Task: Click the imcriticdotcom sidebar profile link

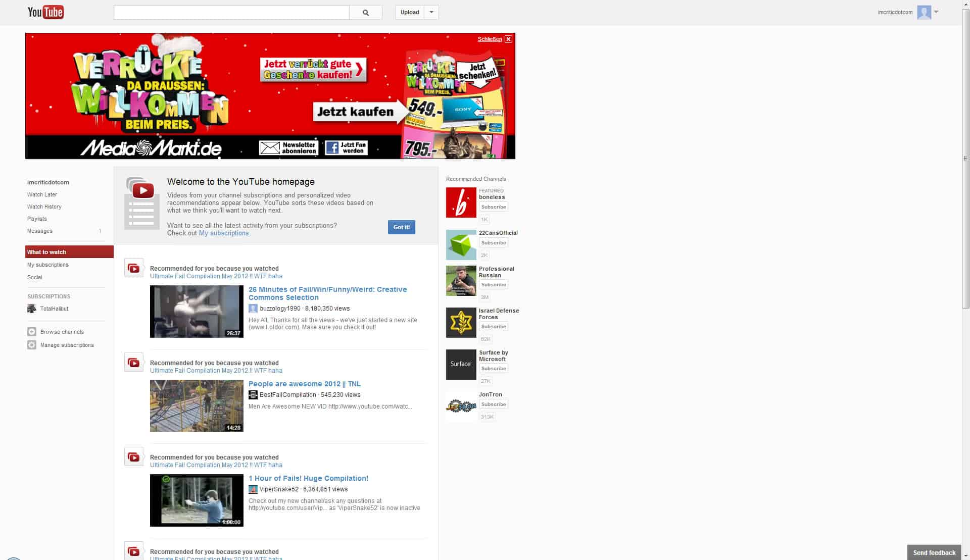Action: (x=48, y=182)
